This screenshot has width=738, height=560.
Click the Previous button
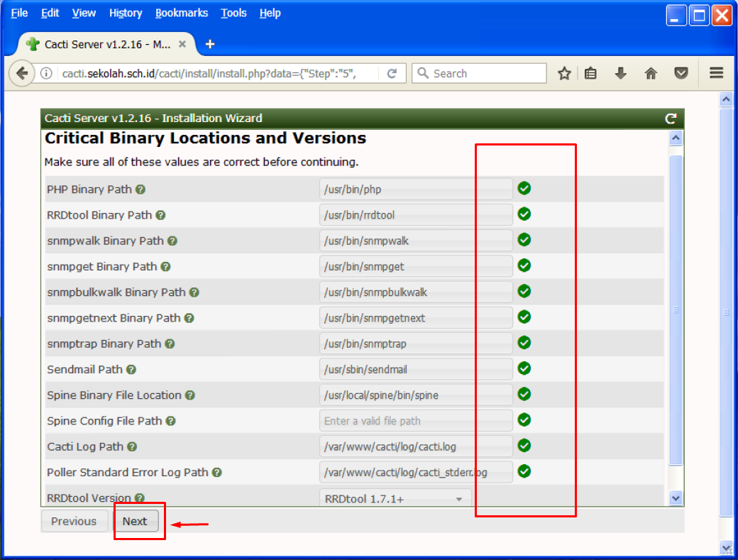click(74, 521)
